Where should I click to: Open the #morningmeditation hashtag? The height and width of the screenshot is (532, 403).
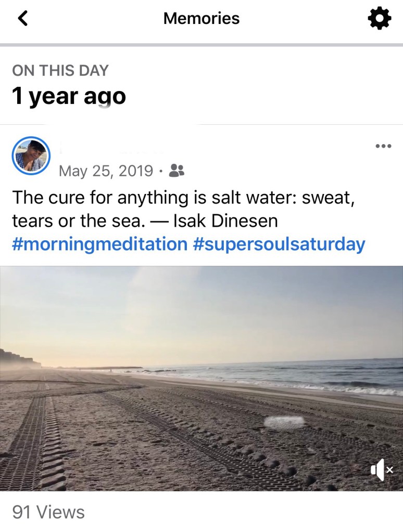[99, 244]
